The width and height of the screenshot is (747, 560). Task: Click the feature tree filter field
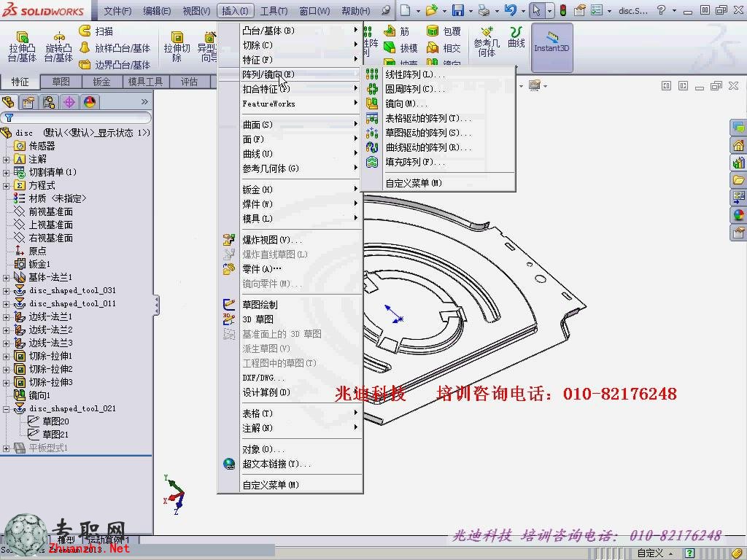(x=76, y=117)
